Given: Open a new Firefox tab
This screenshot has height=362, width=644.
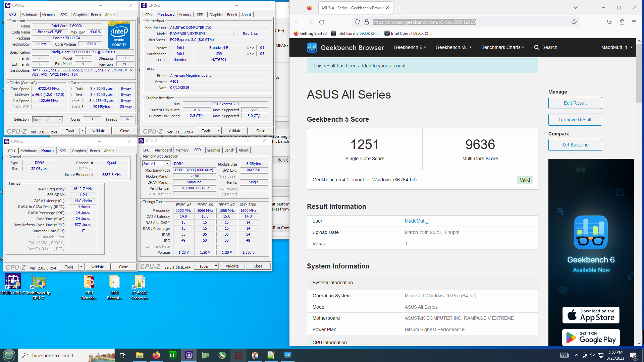Looking at the screenshot, I should click(x=400, y=8).
